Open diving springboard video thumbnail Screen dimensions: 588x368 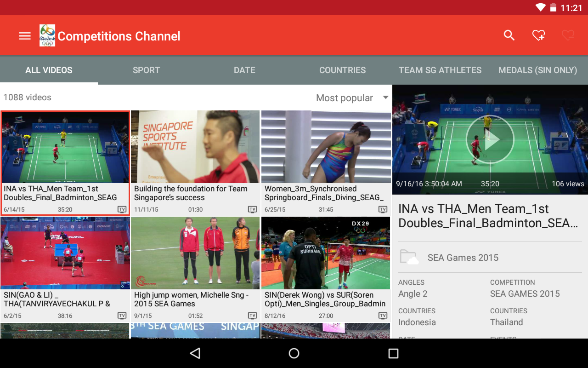pos(326,147)
